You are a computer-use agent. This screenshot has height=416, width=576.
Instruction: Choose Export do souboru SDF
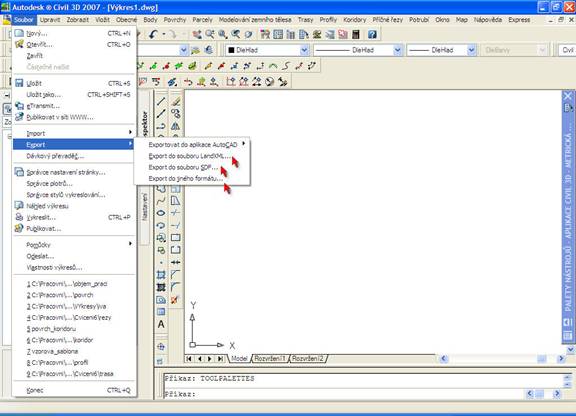(x=192, y=167)
